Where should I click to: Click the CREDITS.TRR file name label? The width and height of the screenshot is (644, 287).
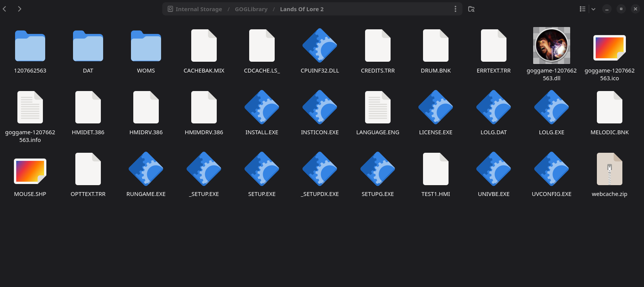coord(378,71)
